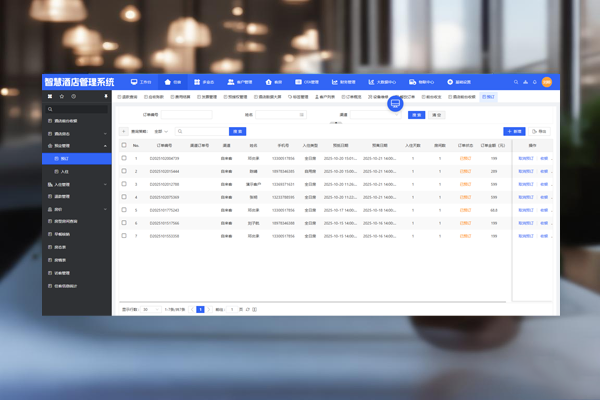This screenshot has width=600, height=400.
Task: Click the star favorites icon in sidebar toolbar
Action: click(61, 97)
